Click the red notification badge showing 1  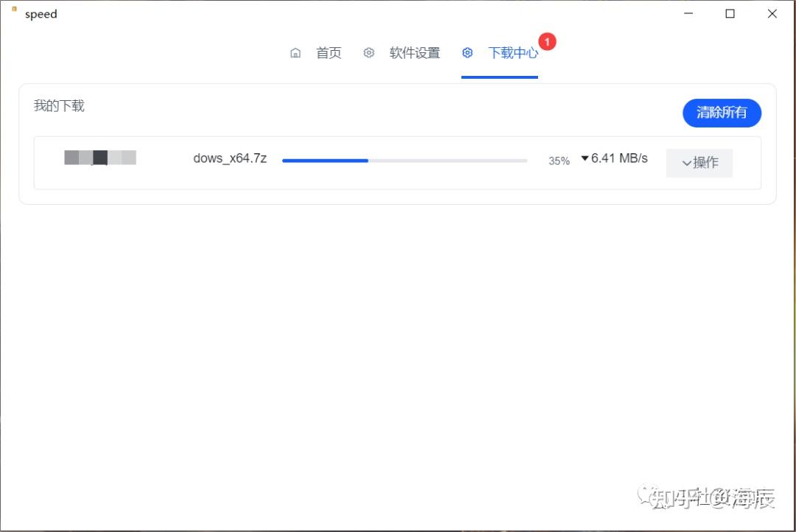[x=547, y=41]
